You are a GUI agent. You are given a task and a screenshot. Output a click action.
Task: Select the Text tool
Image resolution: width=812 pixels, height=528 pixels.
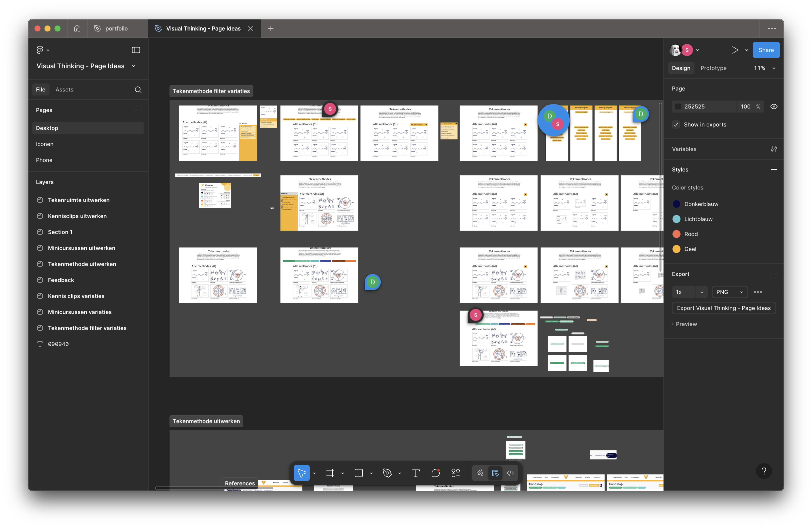(x=415, y=473)
